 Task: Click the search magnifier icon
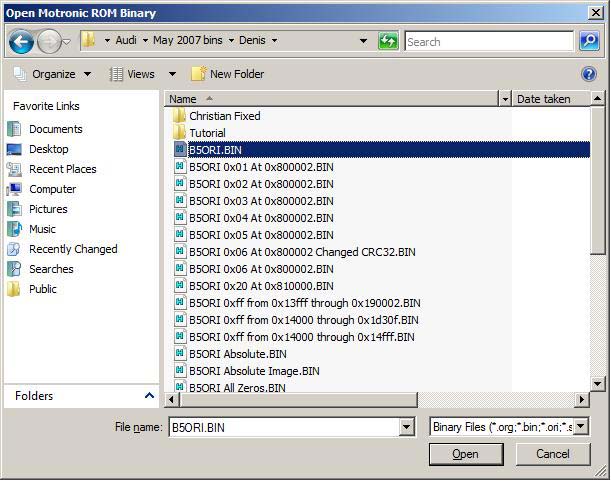[x=589, y=42]
